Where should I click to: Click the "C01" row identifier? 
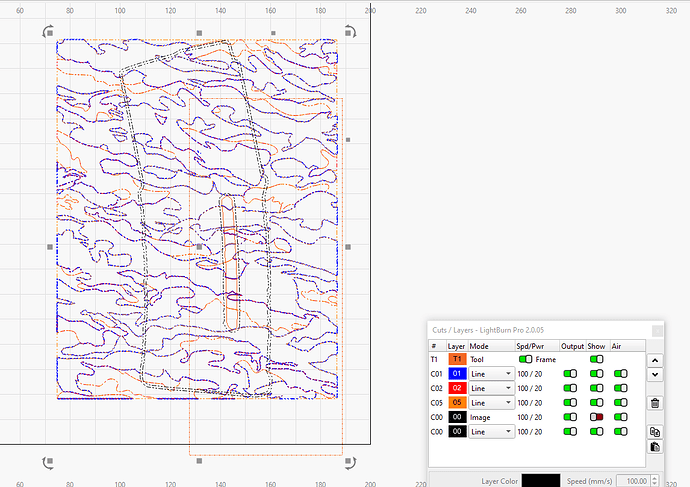click(x=437, y=374)
